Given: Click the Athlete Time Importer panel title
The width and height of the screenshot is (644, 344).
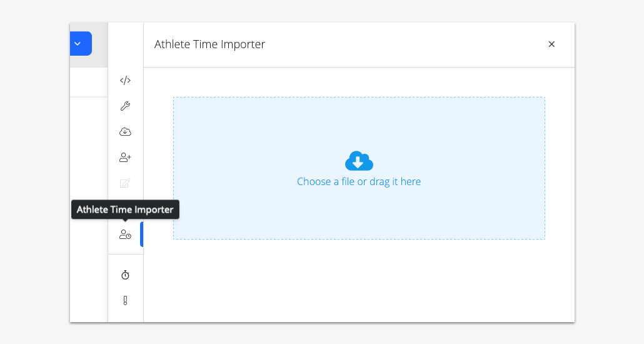Looking at the screenshot, I should [x=209, y=44].
